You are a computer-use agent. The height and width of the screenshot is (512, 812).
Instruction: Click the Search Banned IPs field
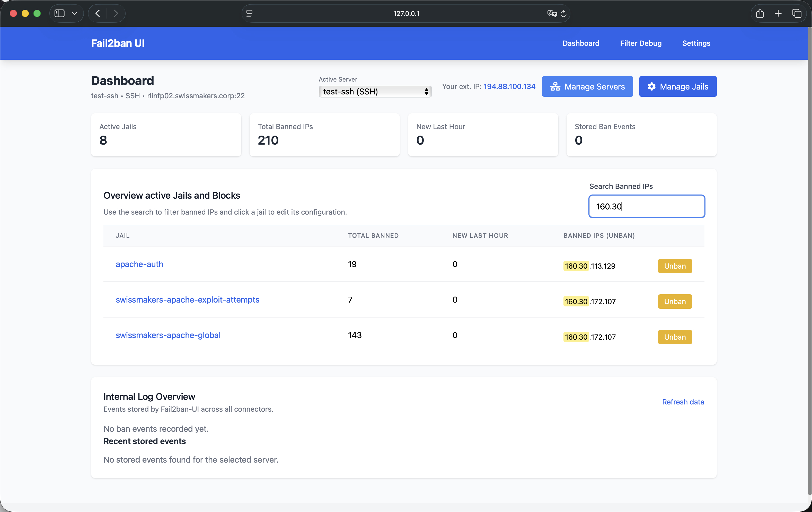tap(646, 206)
